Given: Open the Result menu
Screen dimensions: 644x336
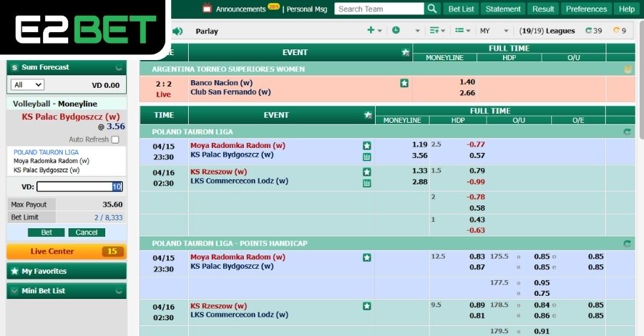Looking at the screenshot, I should click(543, 9).
